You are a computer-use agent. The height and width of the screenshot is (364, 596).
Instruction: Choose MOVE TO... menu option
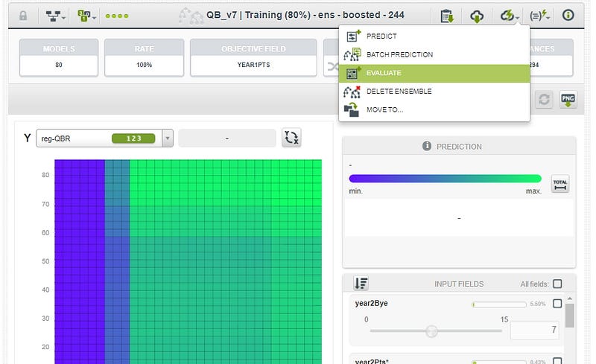coord(434,109)
